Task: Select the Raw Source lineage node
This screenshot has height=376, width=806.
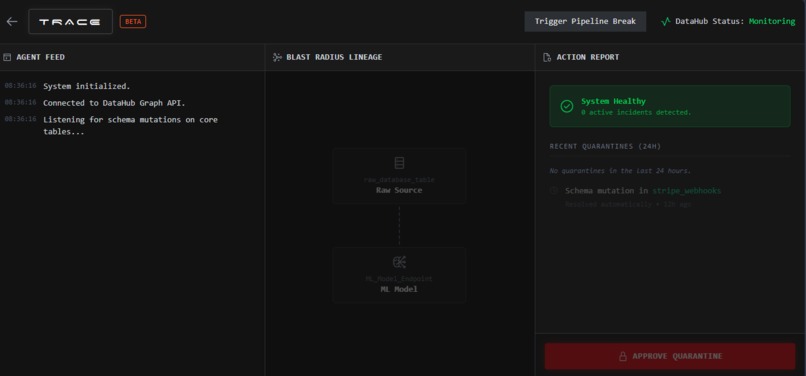Action: (x=399, y=176)
